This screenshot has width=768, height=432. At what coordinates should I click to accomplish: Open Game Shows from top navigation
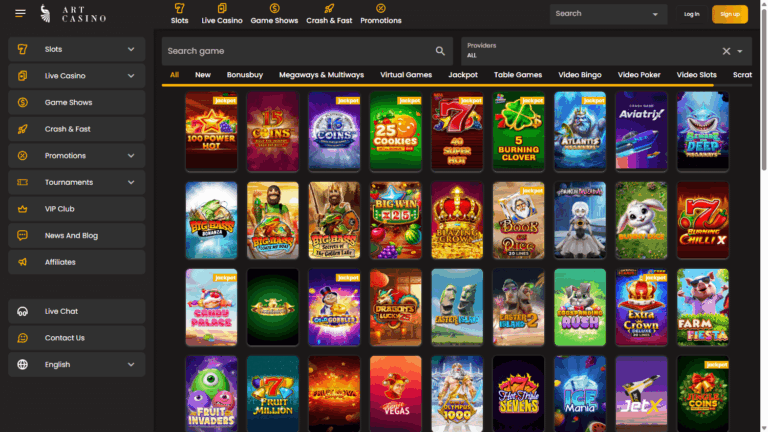(274, 14)
